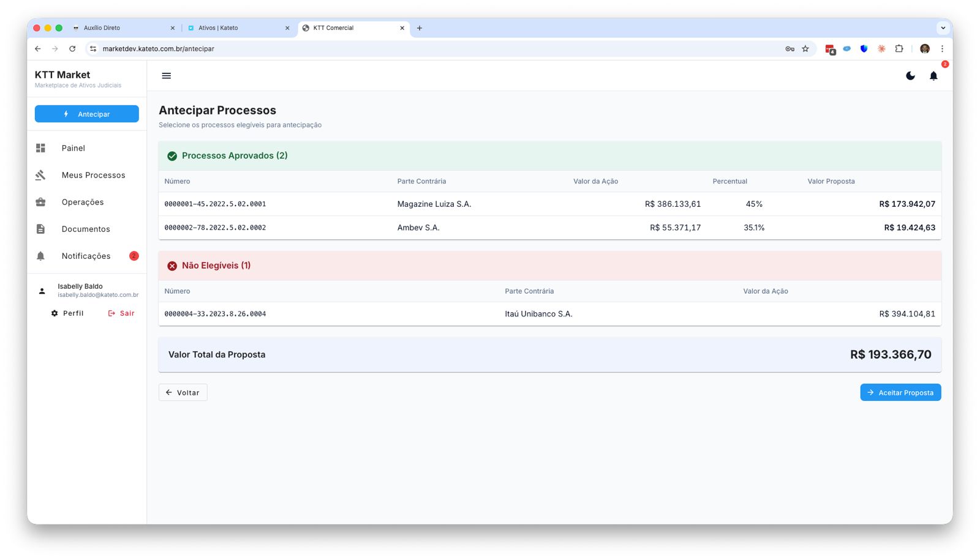The width and height of the screenshot is (980, 560).
Task: Open the browser extensions puzzle icon
Action: [x=899, y=49]
